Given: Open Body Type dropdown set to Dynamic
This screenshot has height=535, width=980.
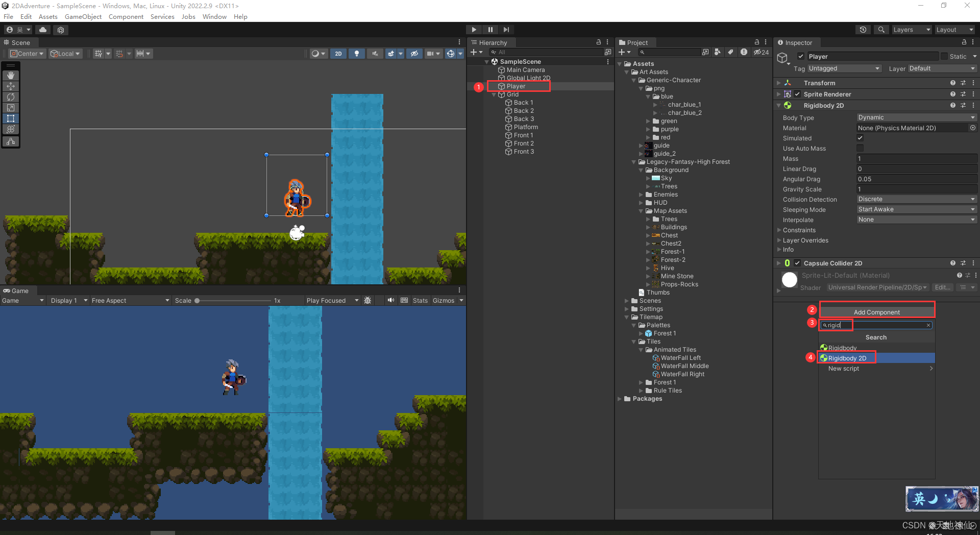Looking at the screenshot, I should (x=917, y=117).
